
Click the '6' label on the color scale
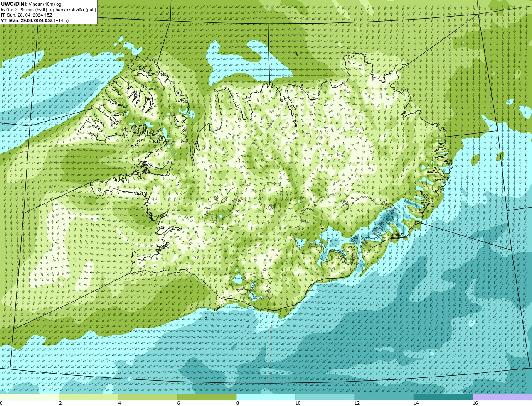click(178, 403)
